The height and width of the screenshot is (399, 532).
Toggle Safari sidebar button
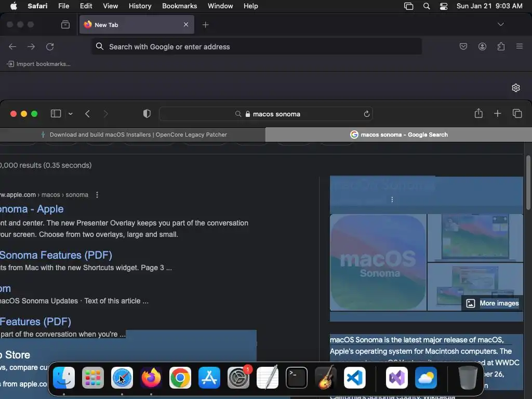pos(56,114)
